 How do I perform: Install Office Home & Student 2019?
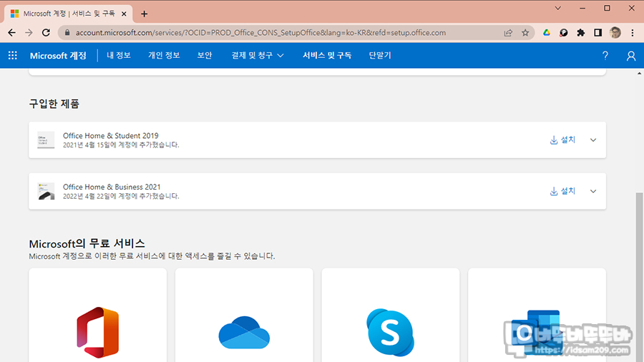562,140
